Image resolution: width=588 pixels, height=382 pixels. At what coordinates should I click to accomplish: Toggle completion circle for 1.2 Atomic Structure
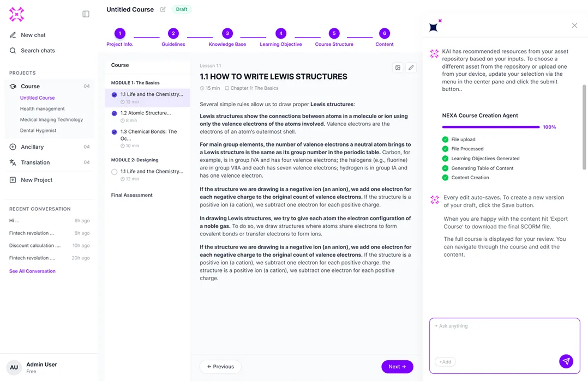115,113
